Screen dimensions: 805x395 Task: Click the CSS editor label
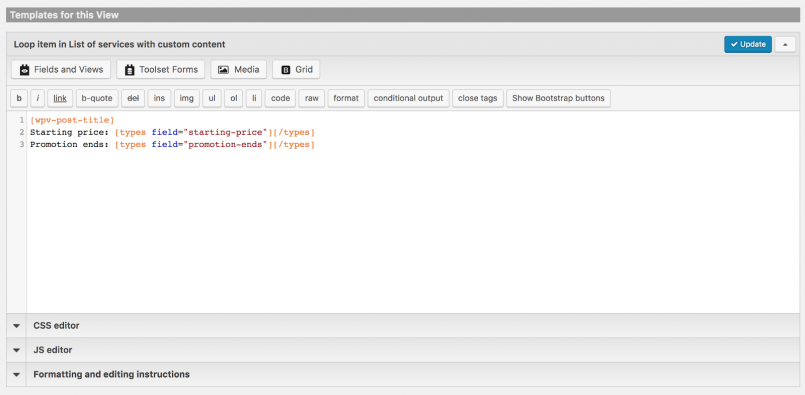point(56,326)
